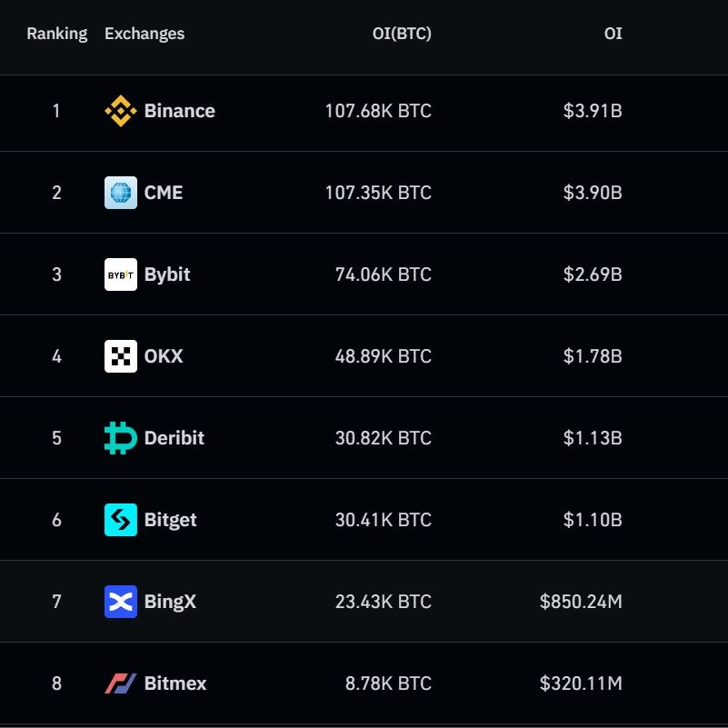This screenshot has height=728, width=728.
Task: Select the OKX $1.78B open interest value
Action: 593,356
